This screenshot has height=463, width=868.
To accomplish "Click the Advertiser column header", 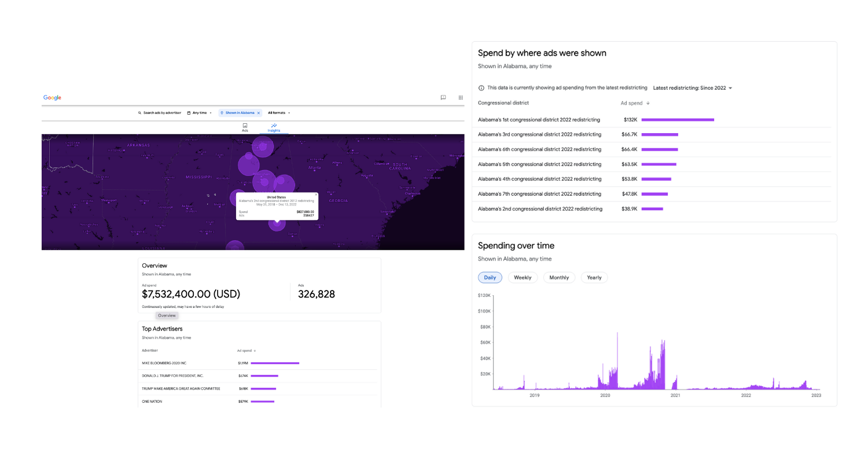I will pos(150,351).
